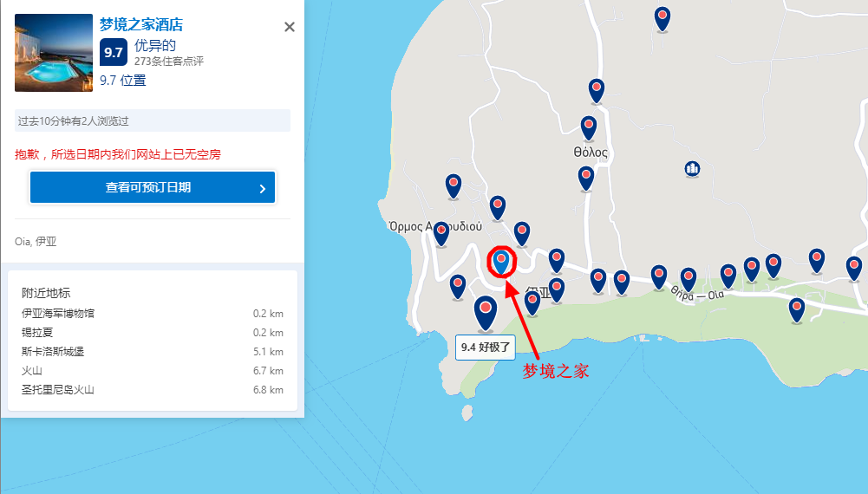
Task: Click the 查看可预订日期 button
Action: tap(153, 187)
